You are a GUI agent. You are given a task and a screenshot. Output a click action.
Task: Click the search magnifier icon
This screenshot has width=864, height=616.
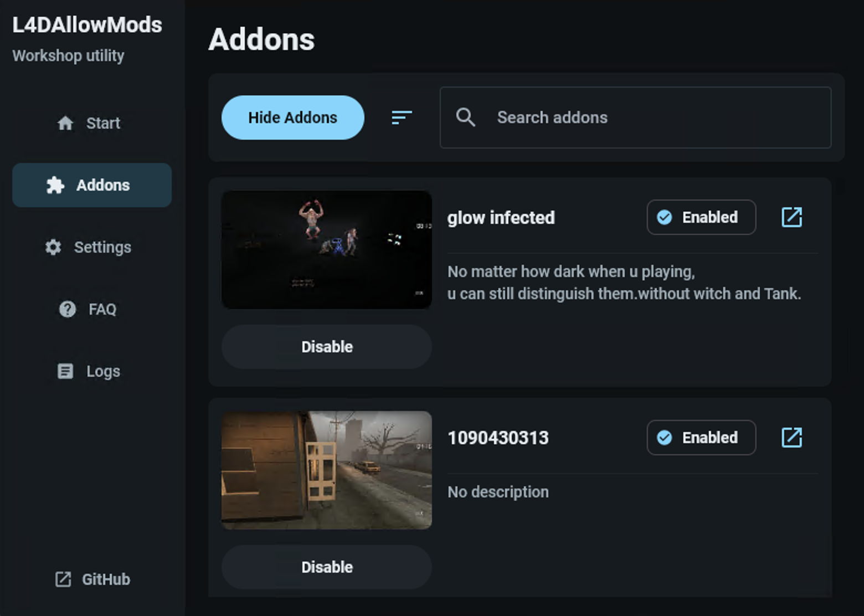[x=465, y=117]
